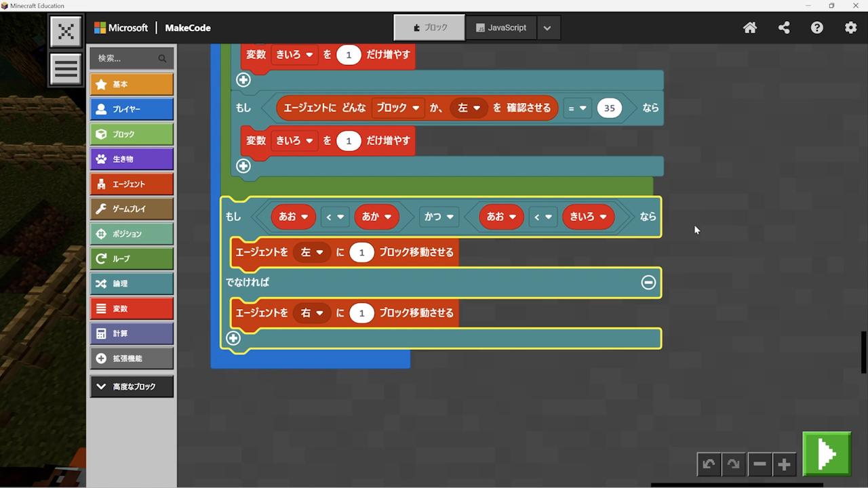Click the Zoom in plus button
The width and height of the screenshot is (868, 488).
[x=784, y=464]
